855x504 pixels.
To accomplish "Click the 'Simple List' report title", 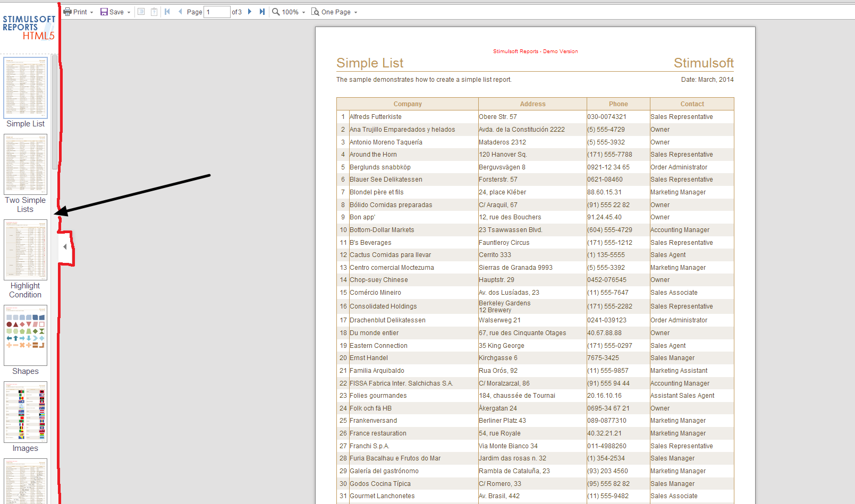I will pos(370,63).
